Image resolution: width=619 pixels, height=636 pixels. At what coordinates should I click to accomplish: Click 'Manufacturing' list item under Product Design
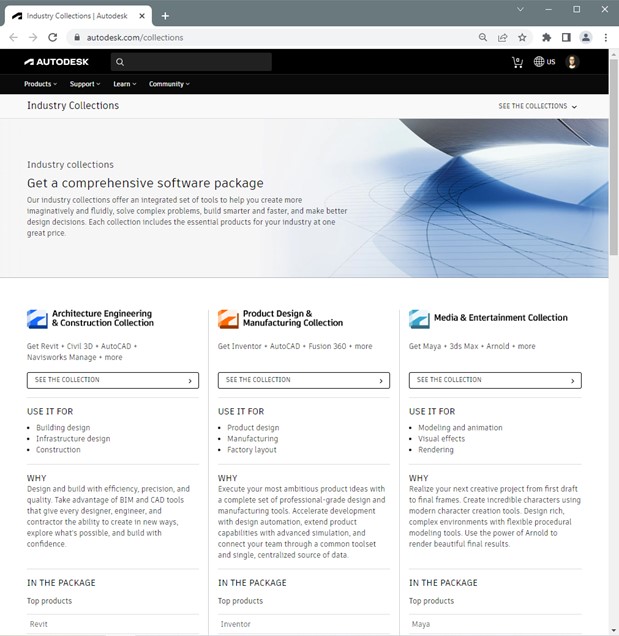click(252, 438)
